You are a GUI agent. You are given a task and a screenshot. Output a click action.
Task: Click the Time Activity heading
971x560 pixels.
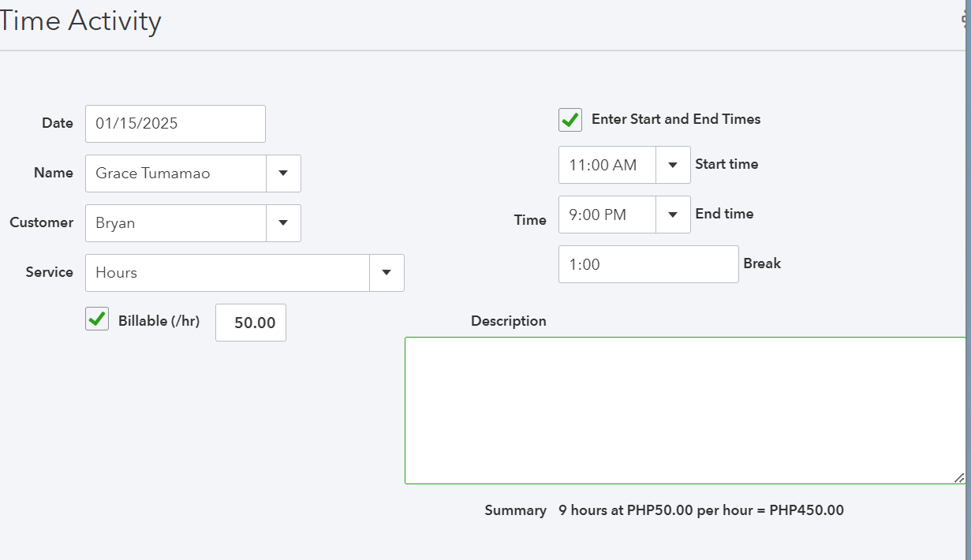pyautogui.click(x=80, y=21)
